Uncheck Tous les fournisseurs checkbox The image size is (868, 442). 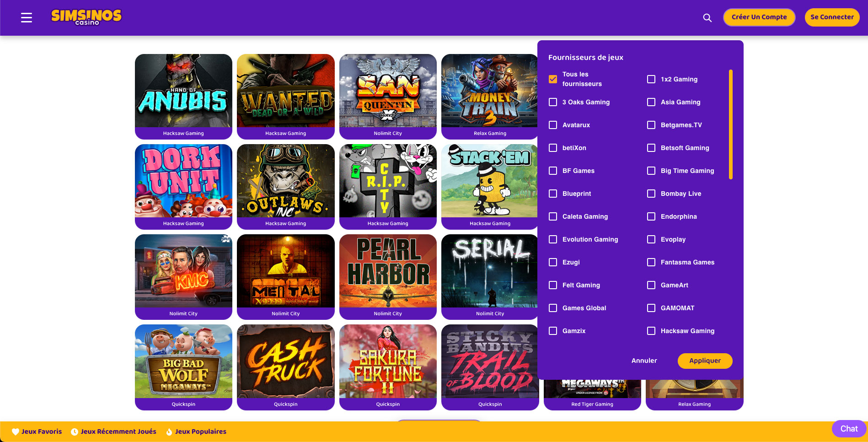click(553, 79)
